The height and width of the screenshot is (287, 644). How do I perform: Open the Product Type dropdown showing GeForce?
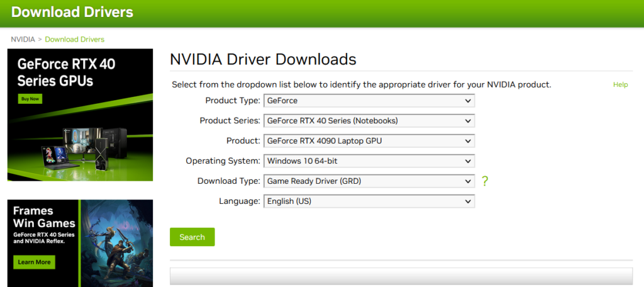pyautogui.click(x=369, y=100)
